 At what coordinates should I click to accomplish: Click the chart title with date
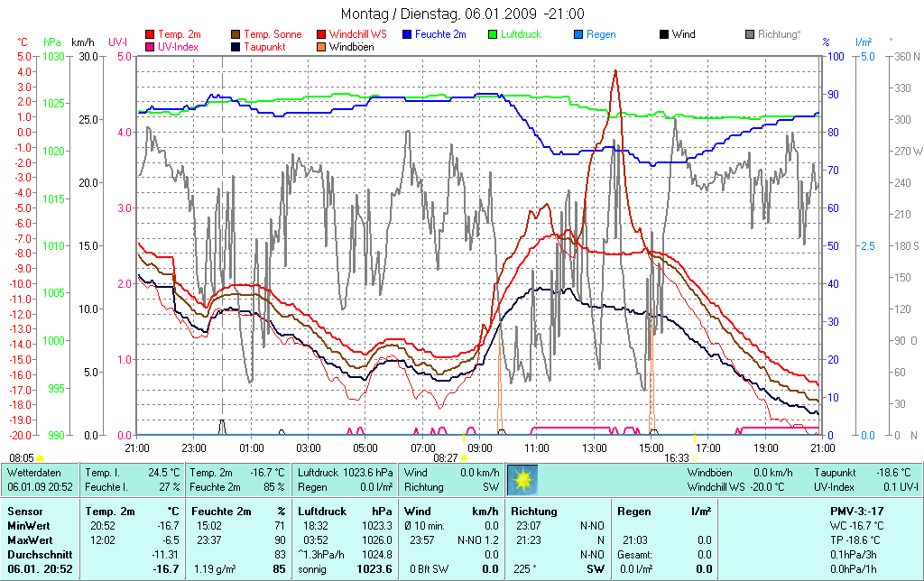(462, 14)
